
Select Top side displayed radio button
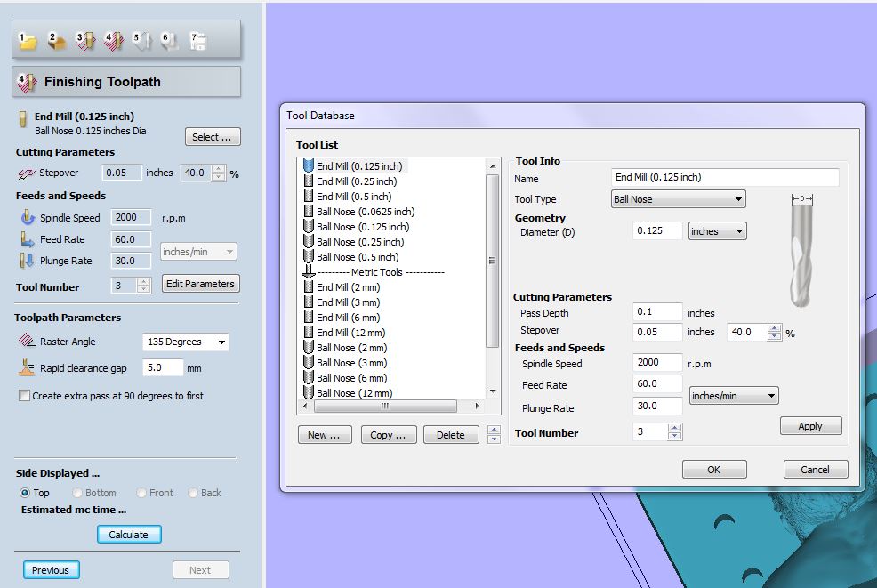[25, 493]
